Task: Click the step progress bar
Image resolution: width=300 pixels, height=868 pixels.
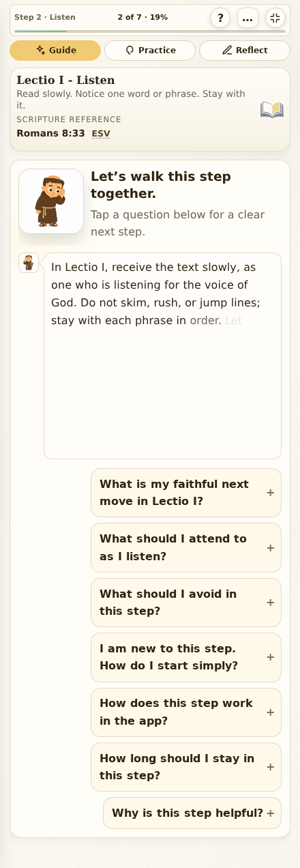Action: point(150,31)
